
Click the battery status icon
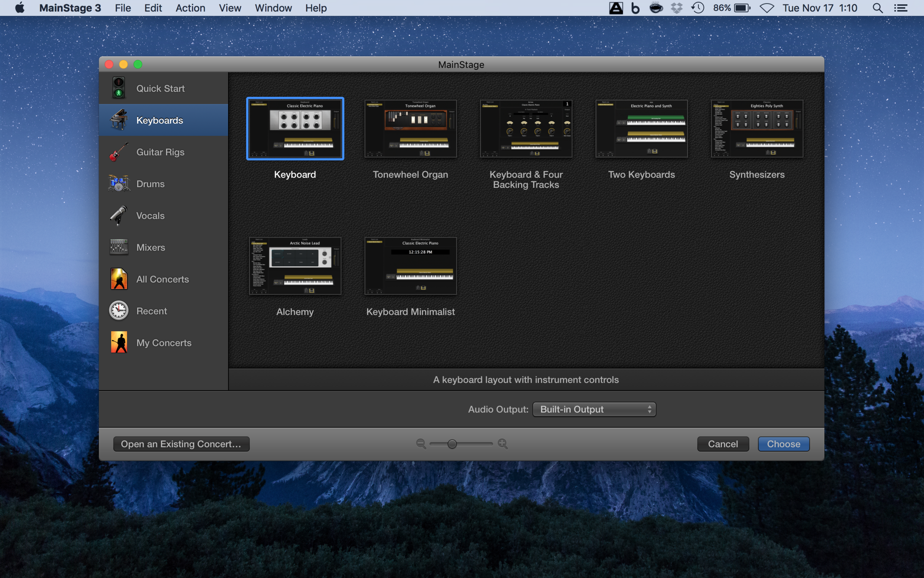click(x=742, y=8)
